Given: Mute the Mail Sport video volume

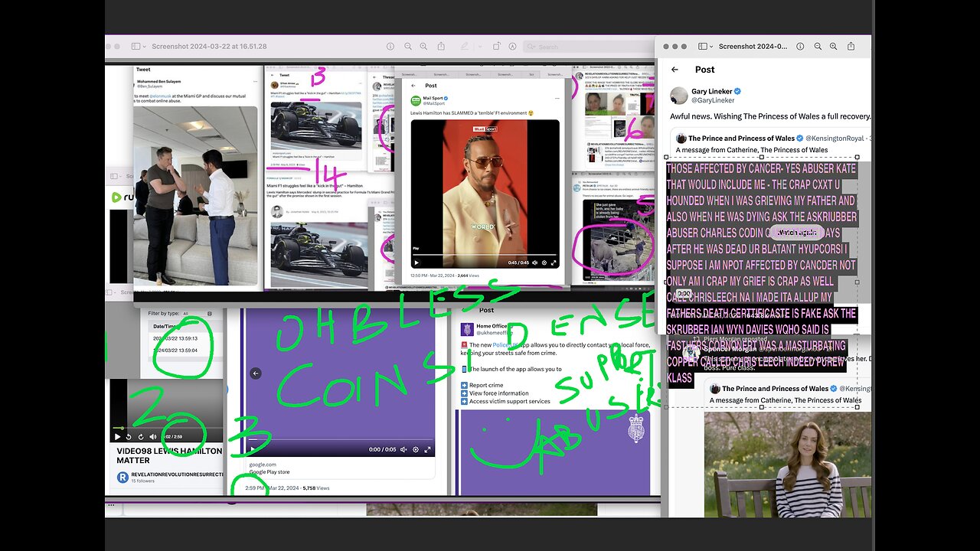Looking at the screenshot, I should 534,262.
